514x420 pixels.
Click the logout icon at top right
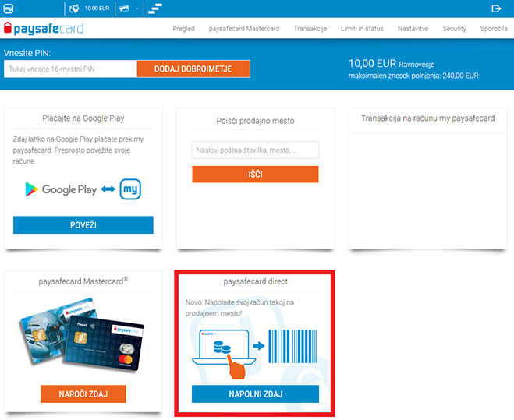(x=497, y=9)
